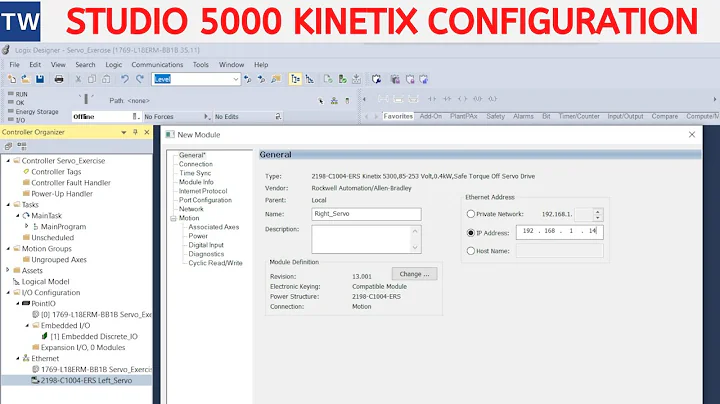720x404 pixels.
Task: Click the Copy toolbar icon
Action: 92,79
